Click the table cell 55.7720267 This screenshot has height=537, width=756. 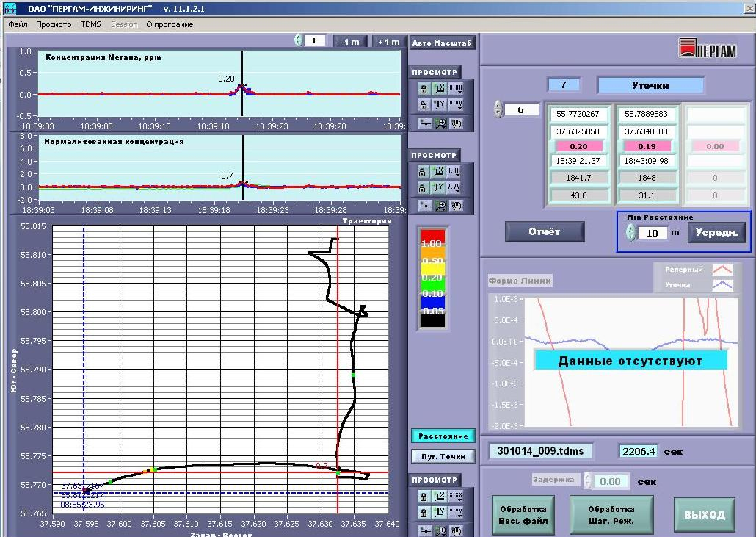(578, 114)
